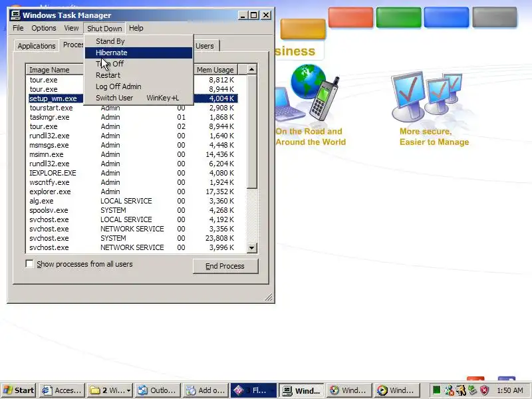Screen dimensions: 532x399
Task: Choose Stand By from the menu
Action: click(138, 41)
